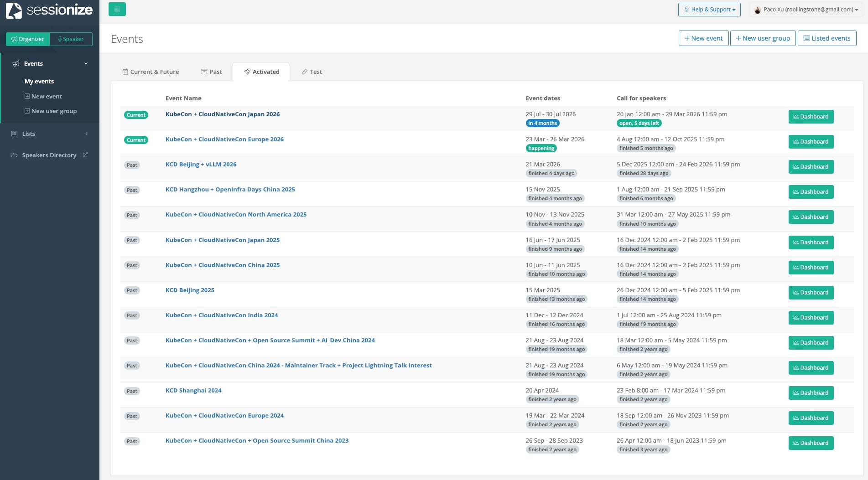868x480 pixels.
Task: Click the Events megaphone icon in sidebar
Action: click(x=16, y=64)
